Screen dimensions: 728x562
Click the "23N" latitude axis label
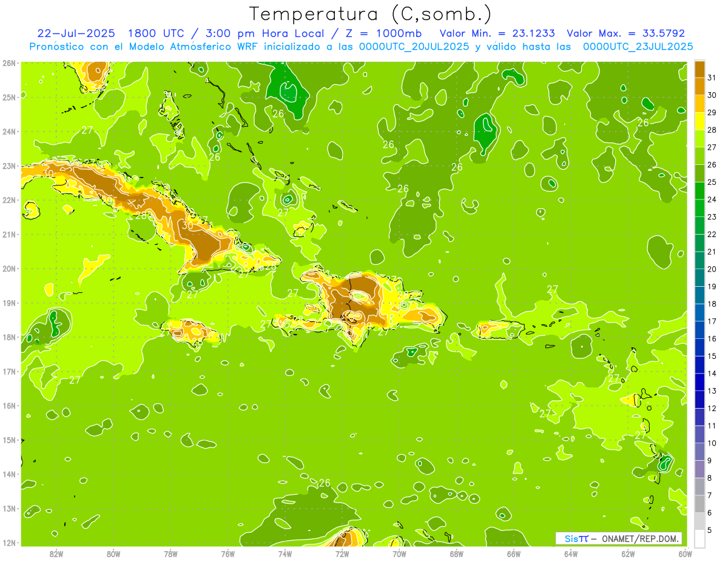pyautogui.click(x=8, y=166)
